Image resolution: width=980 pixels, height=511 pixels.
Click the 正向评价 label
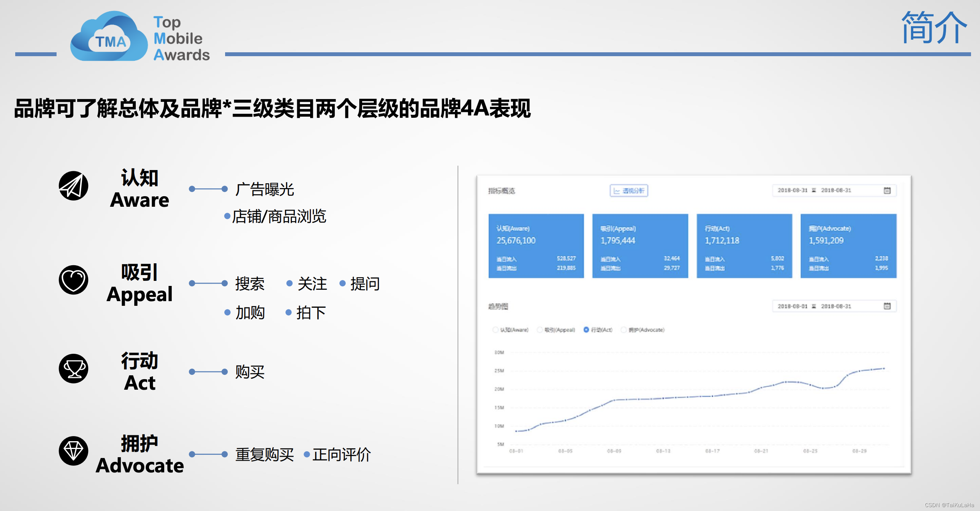[341, 455]
